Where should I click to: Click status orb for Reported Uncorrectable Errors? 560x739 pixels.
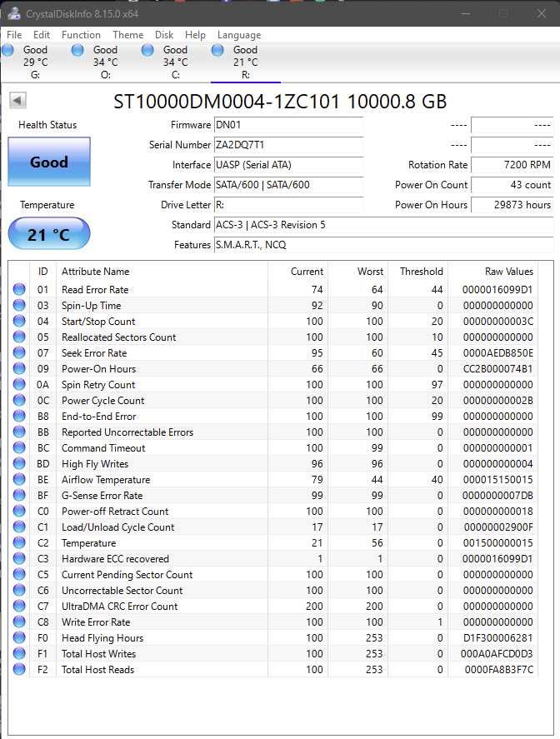point(19,432)
